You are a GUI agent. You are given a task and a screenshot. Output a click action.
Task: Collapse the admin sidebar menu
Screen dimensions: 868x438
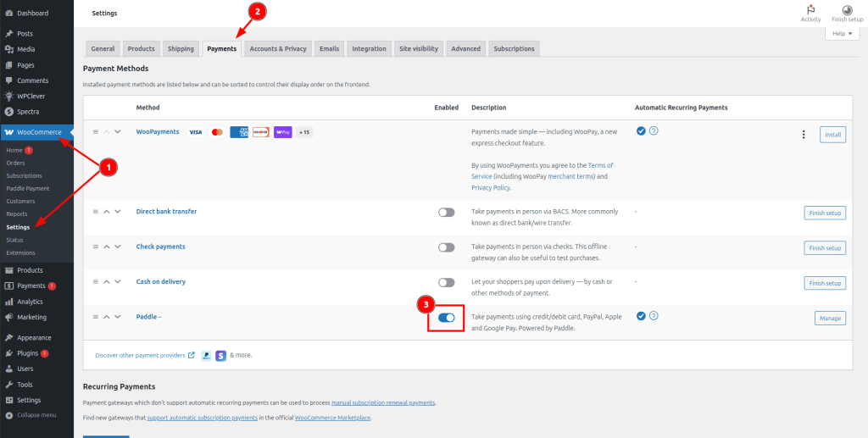coord(31,415)
